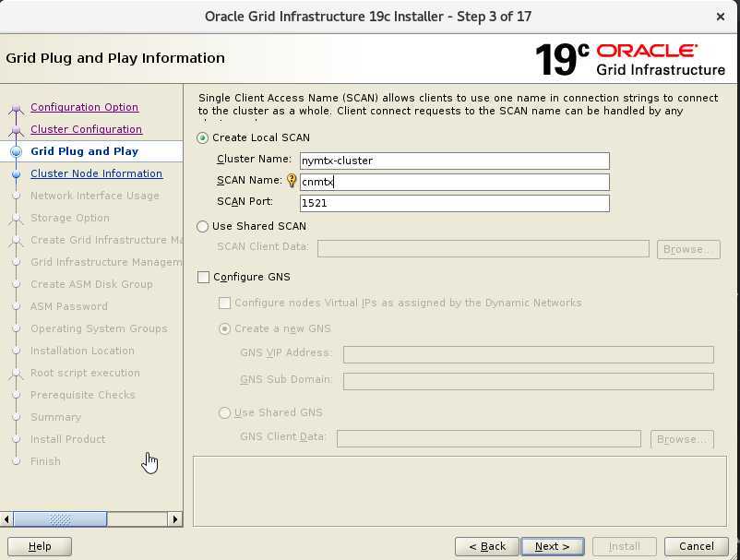Click the Prerequisite Checks step

point(83,396)
